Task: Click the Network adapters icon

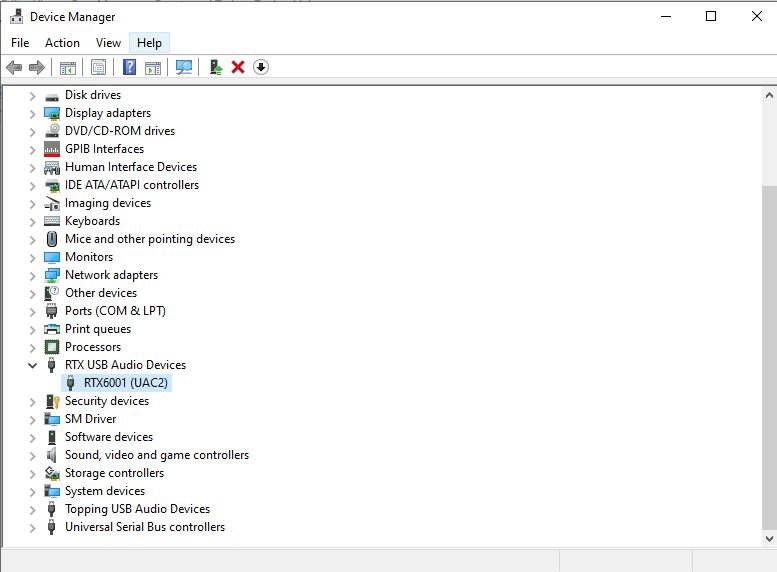Action: pos(52,275)
